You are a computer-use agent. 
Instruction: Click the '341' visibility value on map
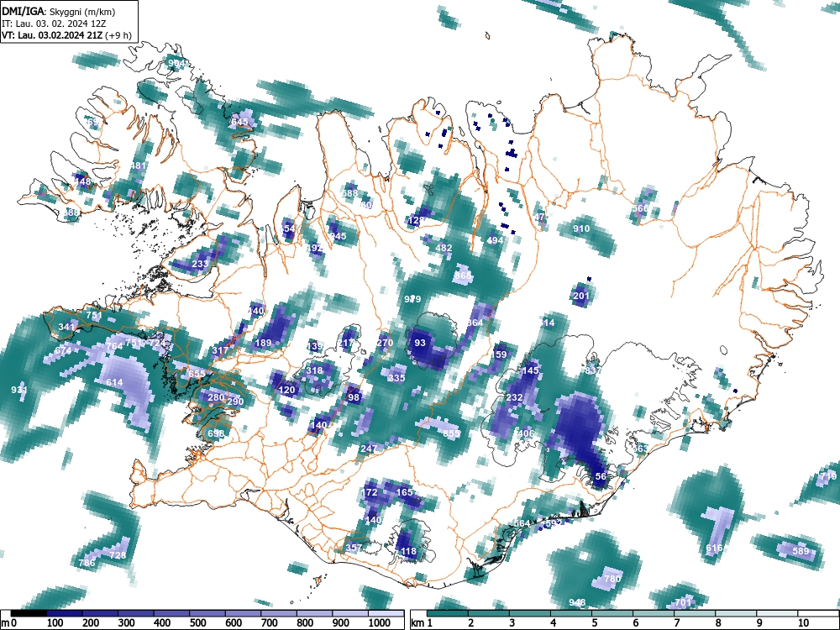click(66, 327)
